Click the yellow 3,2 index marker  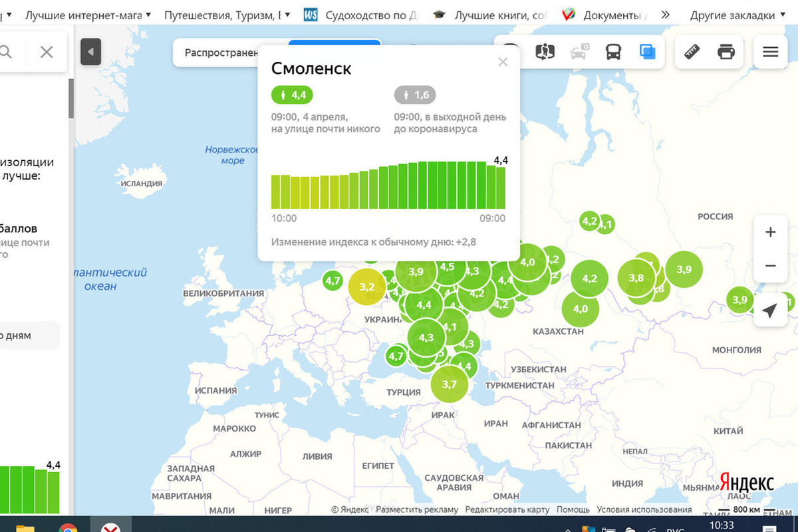366,287
